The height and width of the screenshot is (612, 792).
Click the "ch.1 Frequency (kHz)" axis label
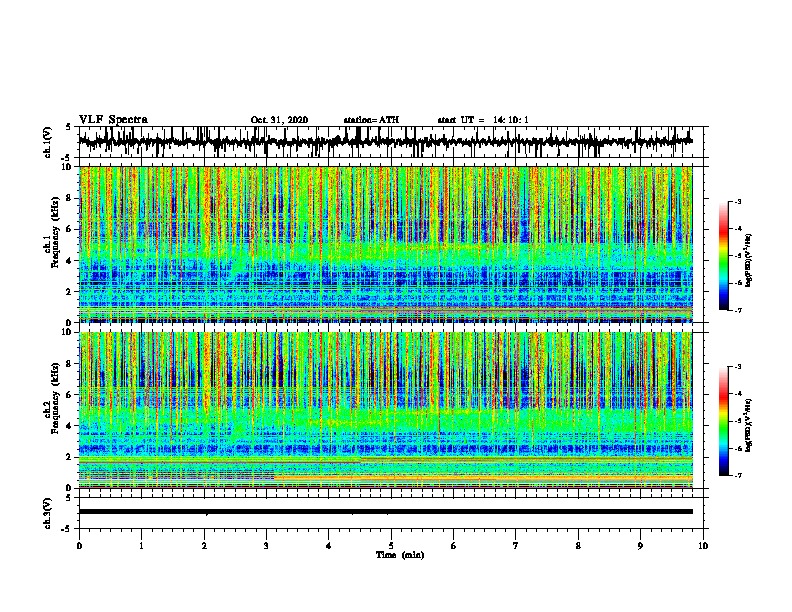(52, 233)
